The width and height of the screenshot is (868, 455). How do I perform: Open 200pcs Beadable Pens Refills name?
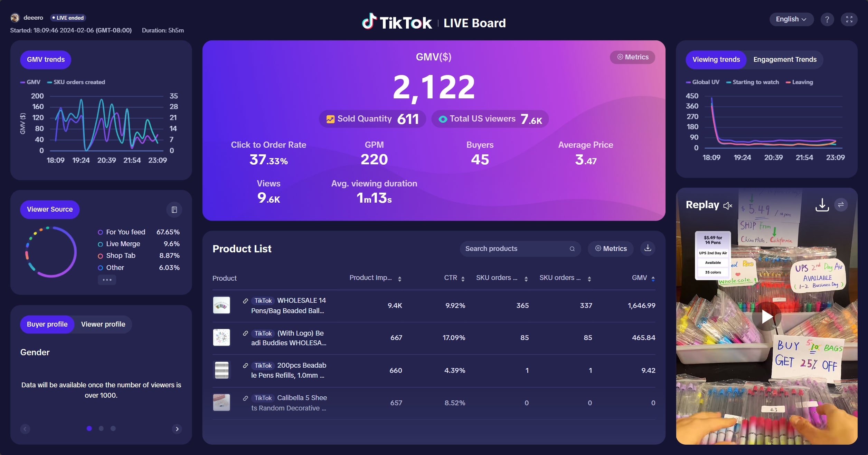(289, 370)
